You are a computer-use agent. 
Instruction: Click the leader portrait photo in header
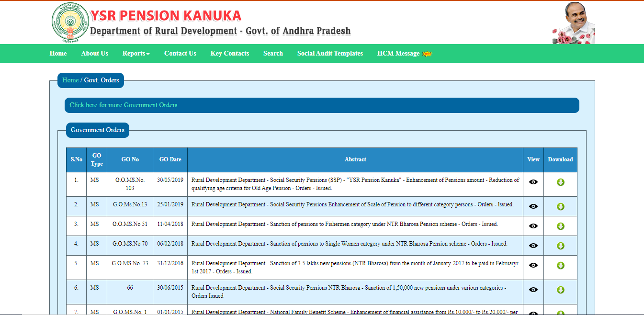coord(574,23)
